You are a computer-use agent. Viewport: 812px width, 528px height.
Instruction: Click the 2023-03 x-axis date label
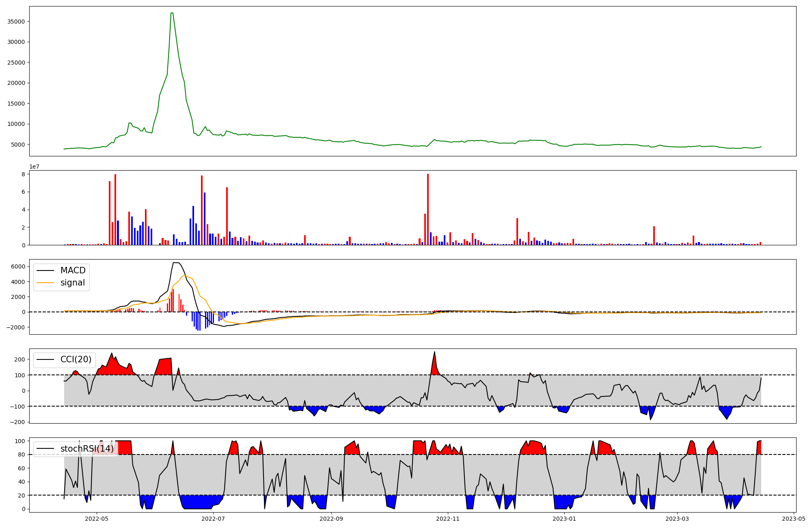tap(677, 519)
